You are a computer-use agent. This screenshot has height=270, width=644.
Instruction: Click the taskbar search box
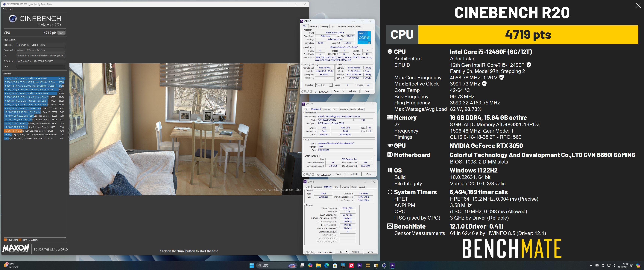[x=277, y=265]
